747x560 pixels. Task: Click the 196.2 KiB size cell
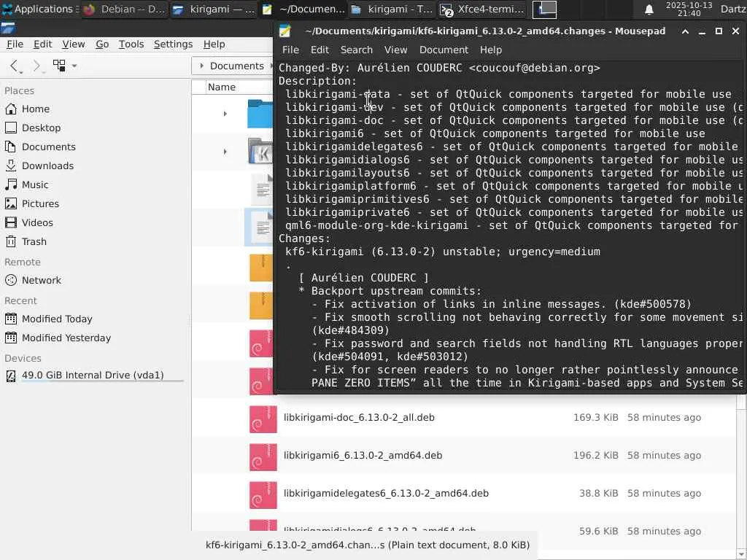point(595,456)
